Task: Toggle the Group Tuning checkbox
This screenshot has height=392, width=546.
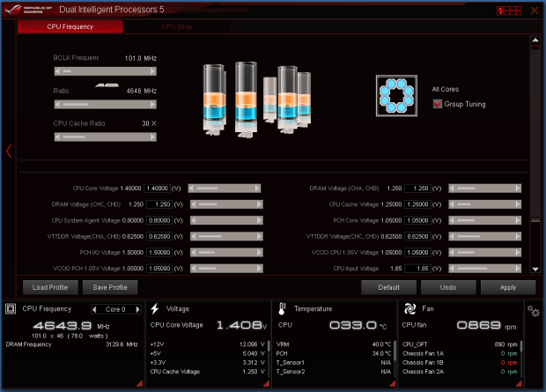Action: [x=438, y=104]
